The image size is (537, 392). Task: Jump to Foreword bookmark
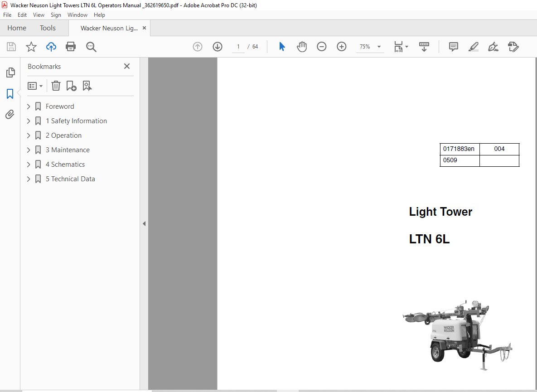tap(60, 106)
